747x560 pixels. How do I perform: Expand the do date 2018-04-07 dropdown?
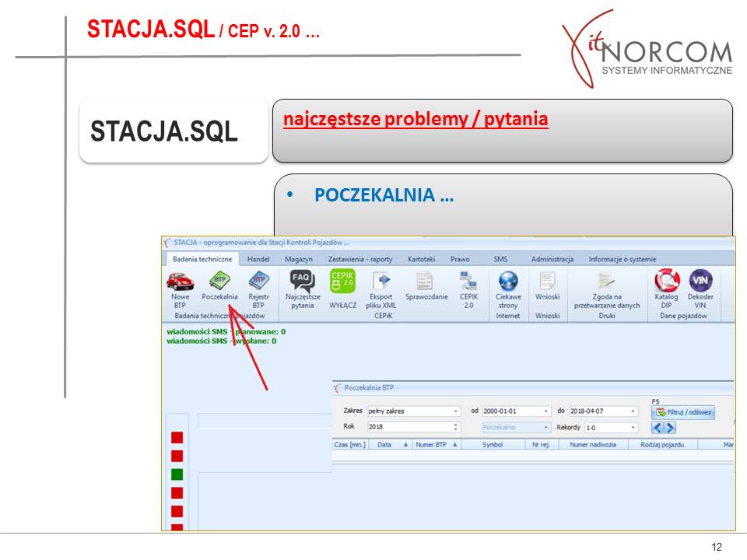[633, 411]
